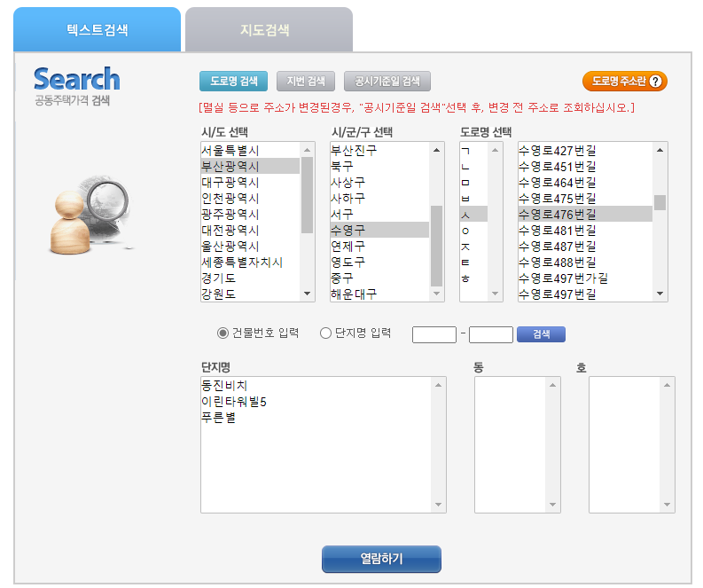Pick the ㅎ initial consonant filter
This screenshot has height=588, width=703.
point(473,278)
